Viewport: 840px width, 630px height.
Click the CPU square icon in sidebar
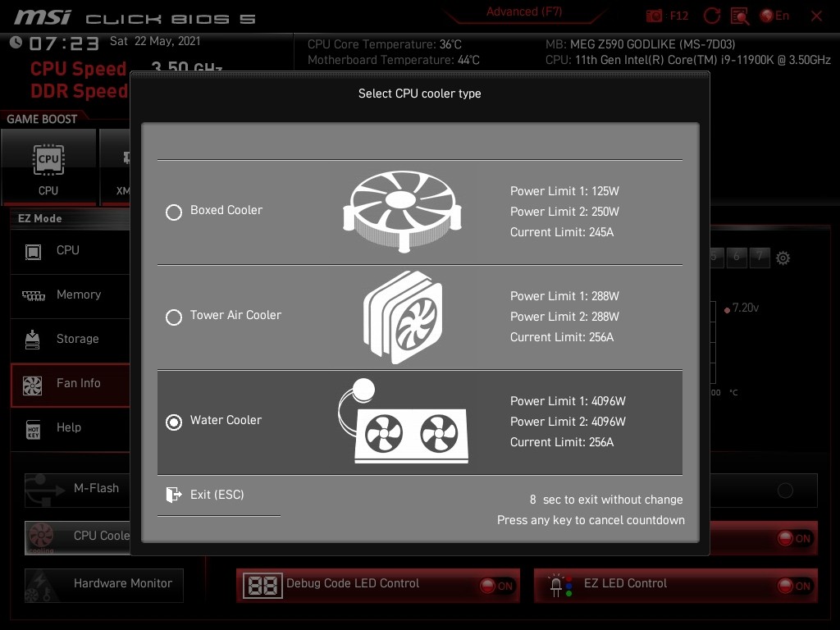click(33, 252)
